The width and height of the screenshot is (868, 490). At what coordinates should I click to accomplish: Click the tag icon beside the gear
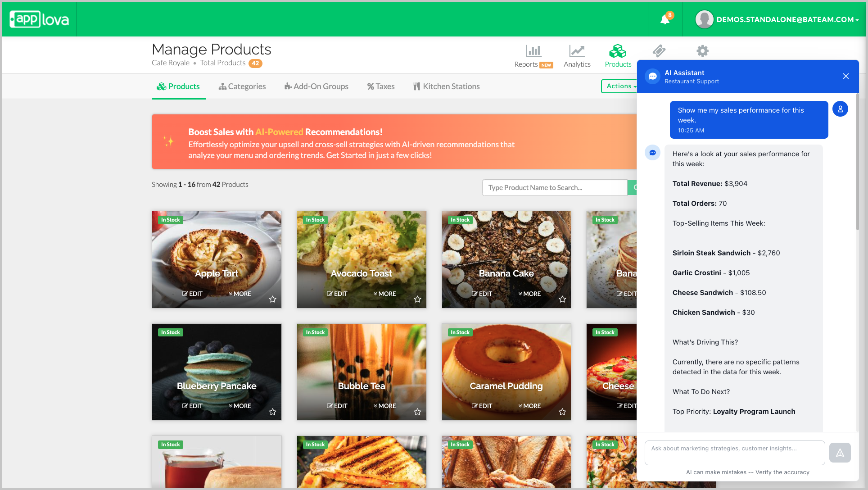(659, 51)
